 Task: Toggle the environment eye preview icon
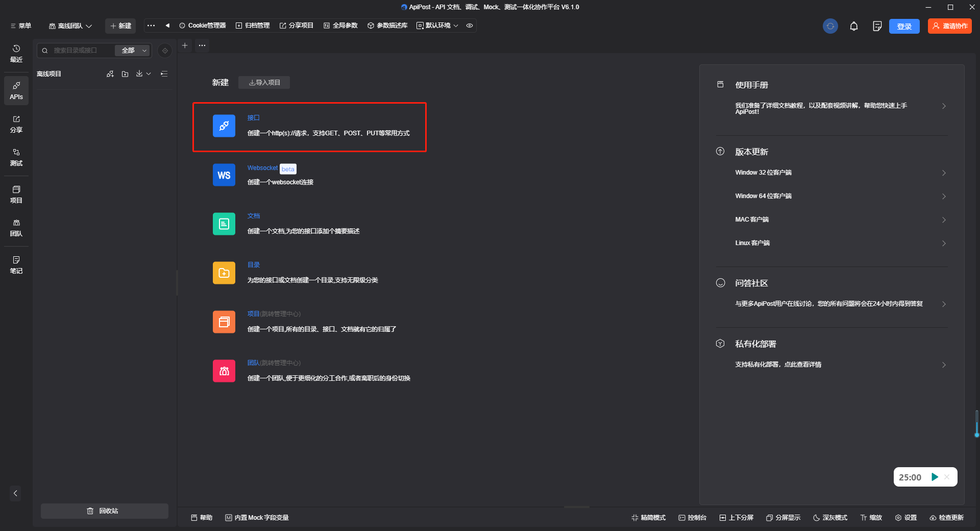pyautogui.click(x=470, y=26)
